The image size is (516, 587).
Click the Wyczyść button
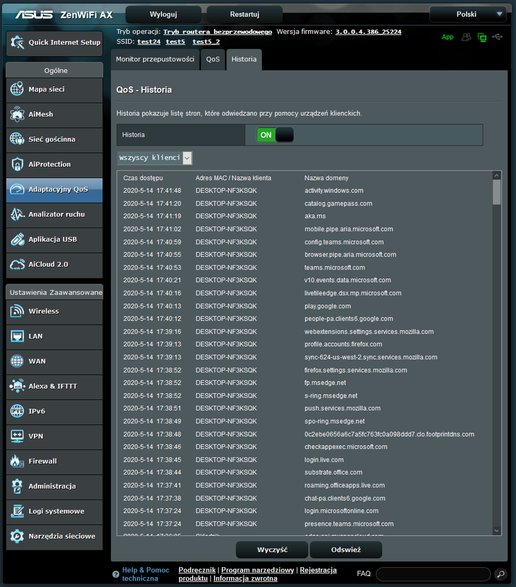pos(272,550)
